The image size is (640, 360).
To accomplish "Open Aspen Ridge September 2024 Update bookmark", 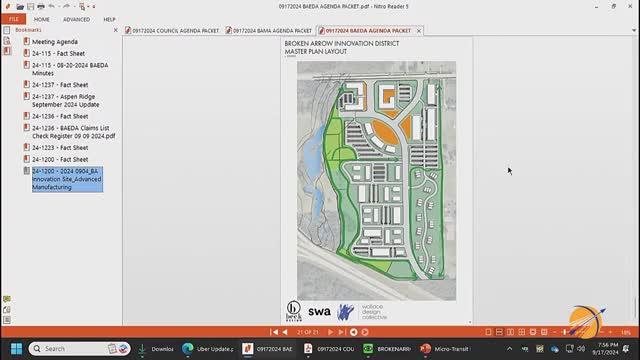I will (x=66, y=100).
